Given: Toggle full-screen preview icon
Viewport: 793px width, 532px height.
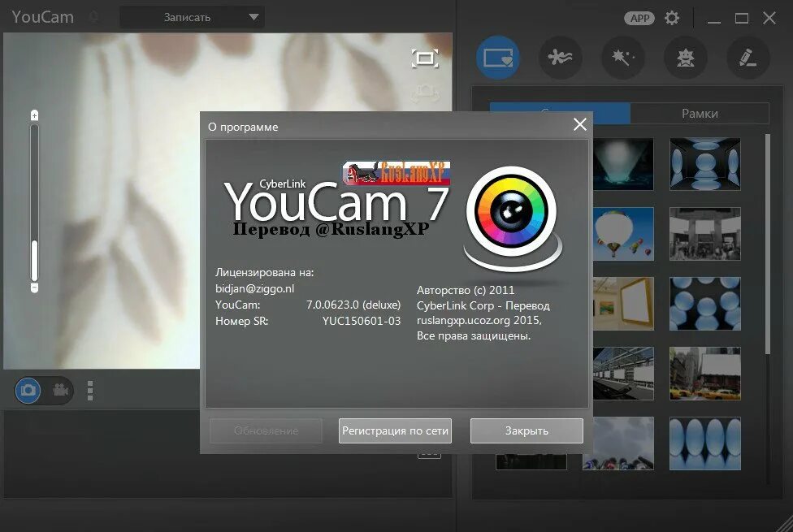Looking at the screenshot, I should coord(425,58).
